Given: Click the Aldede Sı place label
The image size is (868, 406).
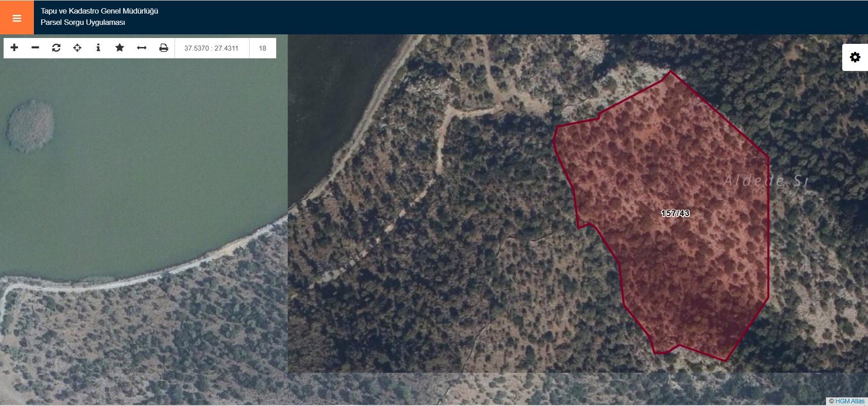Looking at the screenshot, I should 765,181.
